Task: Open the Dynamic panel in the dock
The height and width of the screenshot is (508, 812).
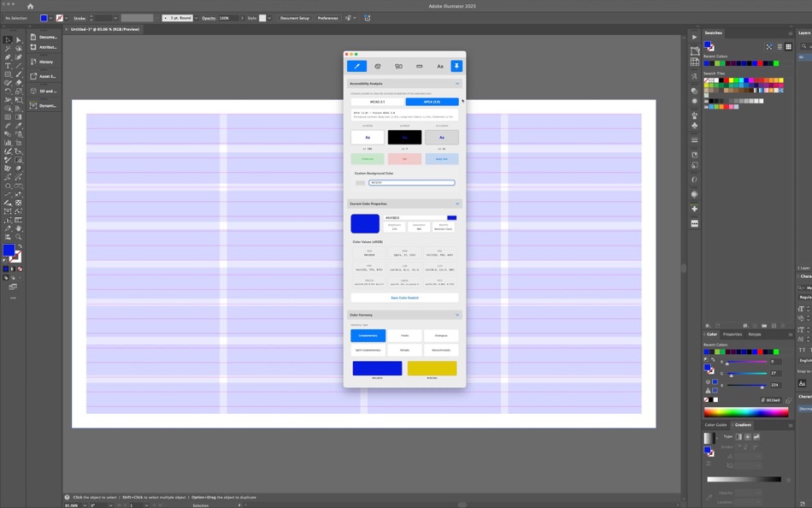Action: point(44,106)
